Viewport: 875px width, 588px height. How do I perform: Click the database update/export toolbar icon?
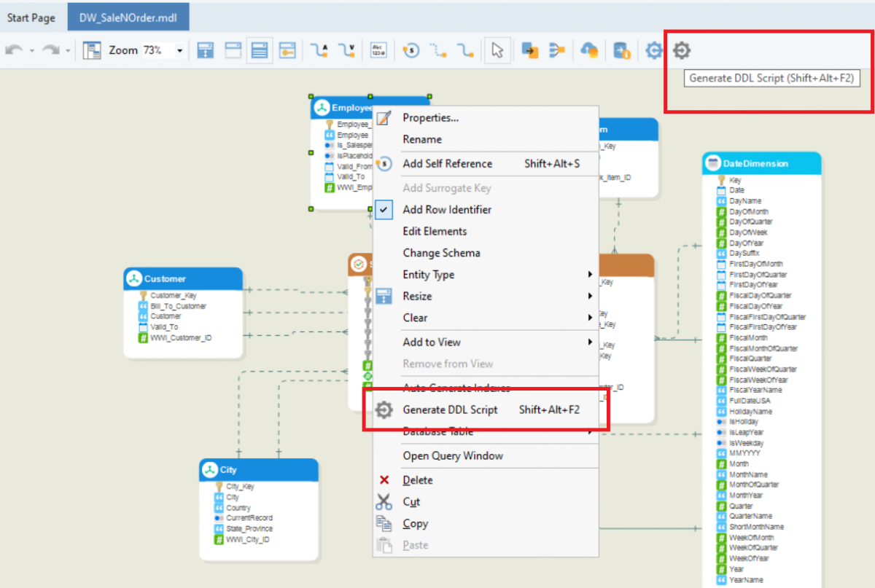[621, 50]
